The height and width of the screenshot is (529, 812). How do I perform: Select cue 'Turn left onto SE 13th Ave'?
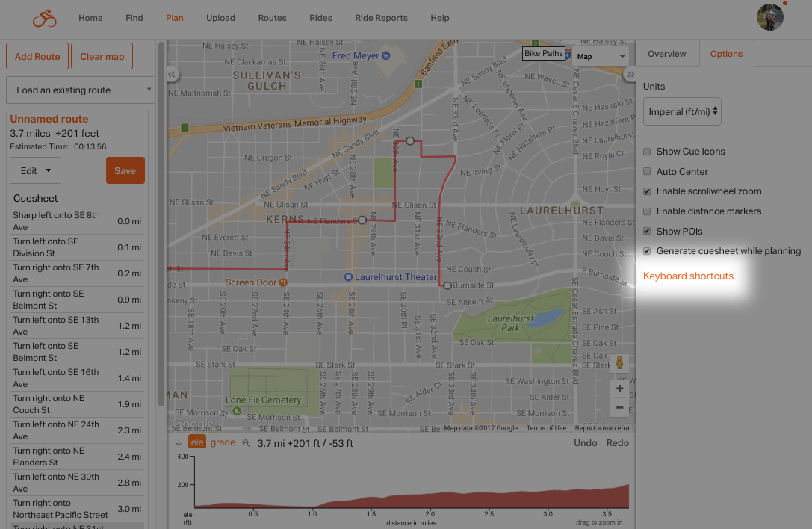pyautogui.click(x=77, y=326)
